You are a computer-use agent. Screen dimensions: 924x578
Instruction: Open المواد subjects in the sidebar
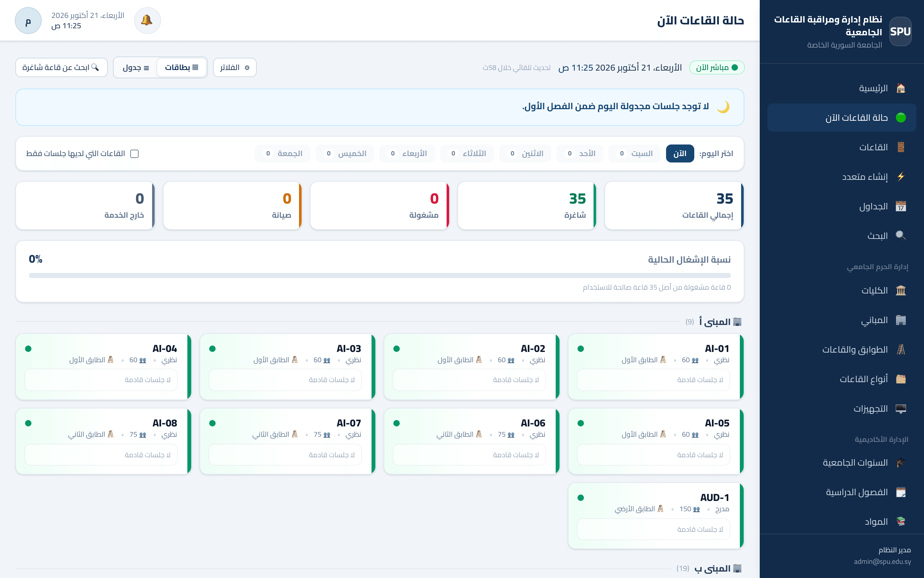pyautogui.click(x=842, y=521)
